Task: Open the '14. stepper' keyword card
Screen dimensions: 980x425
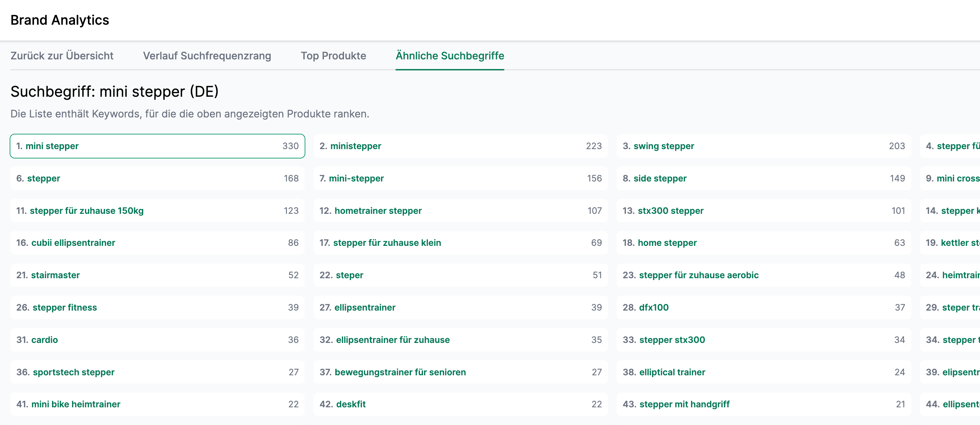Action: pos(950,210)
